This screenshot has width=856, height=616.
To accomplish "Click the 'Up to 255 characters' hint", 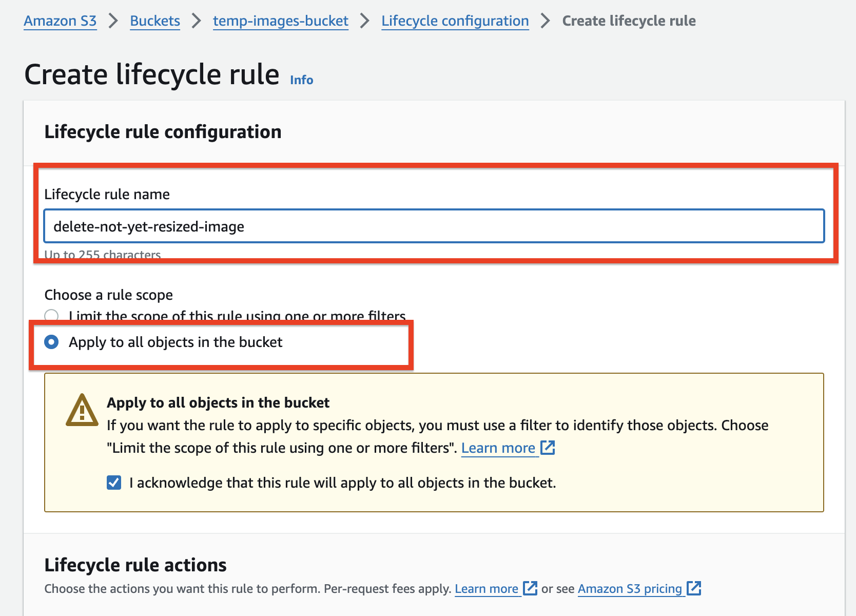I will tap(103, 254).
